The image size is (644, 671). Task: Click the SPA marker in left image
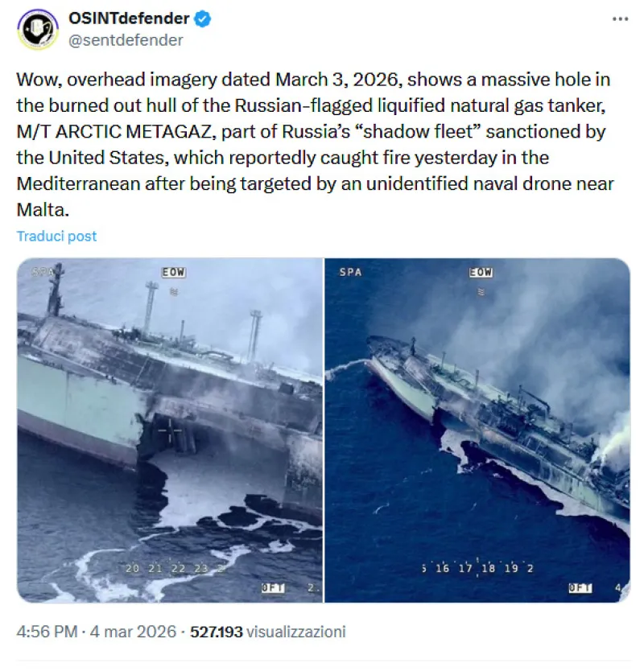43,272
